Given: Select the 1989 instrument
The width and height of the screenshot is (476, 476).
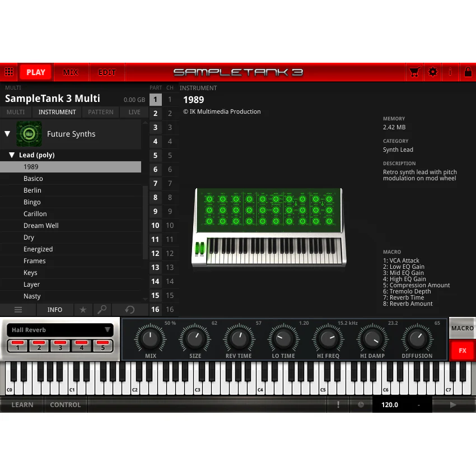Looking at the screenshot, I should (x=71, y=167).
